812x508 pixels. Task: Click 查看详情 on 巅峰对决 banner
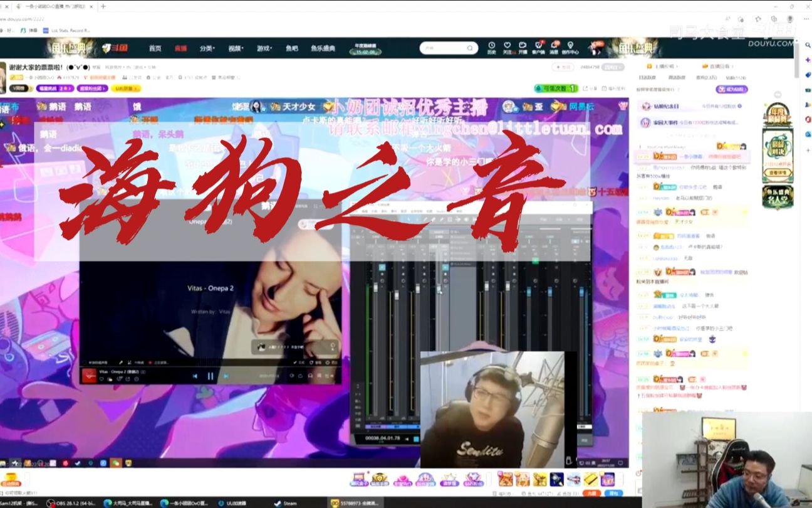778,172
